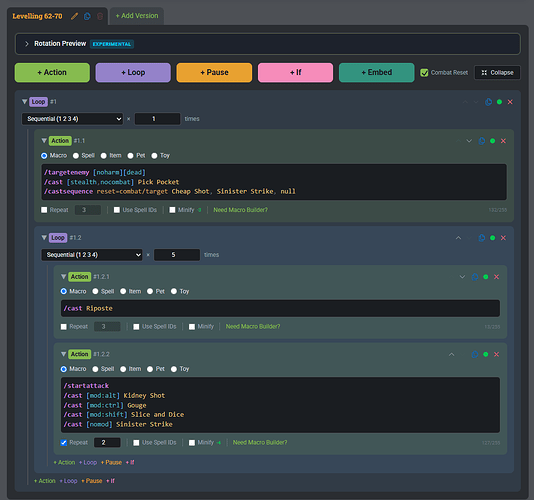The width and height of the screenshot is (534, 500).
Task: Open the + Add Version tab
Action: click(x=137, y=16)
